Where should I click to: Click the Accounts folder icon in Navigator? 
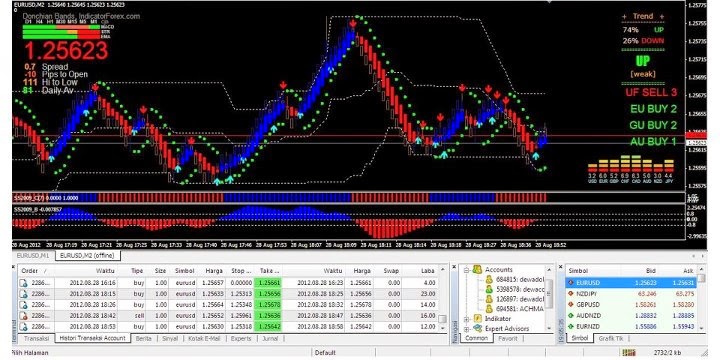click(x=478, y=270)
